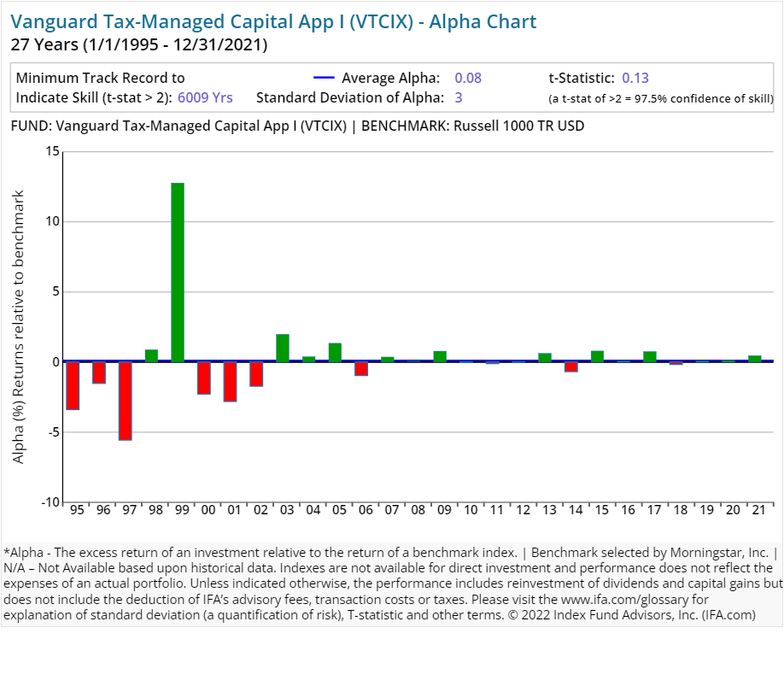The width and height of the screenshot is (784, 692).
Task: Click the 'FUND: Vanguard Tax-Managed Capital App I (VTCIX)' line
Action: 178,126
